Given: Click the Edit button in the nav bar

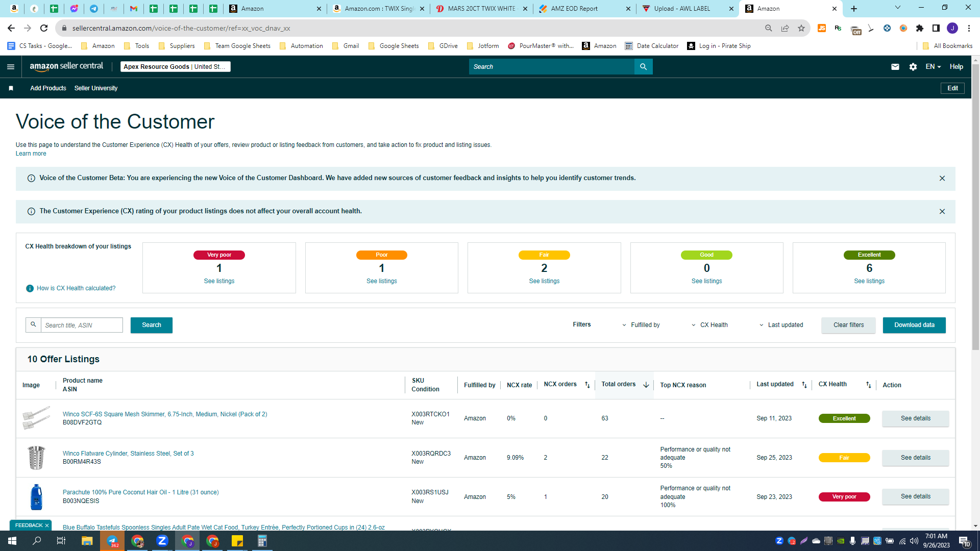Looking at the screenshot, I should 952,88.
